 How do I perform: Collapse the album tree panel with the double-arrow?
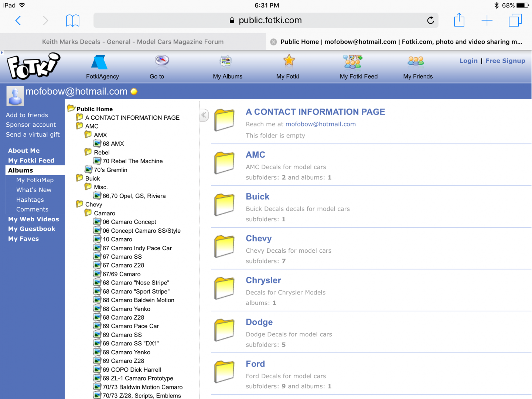coord(204,115)
